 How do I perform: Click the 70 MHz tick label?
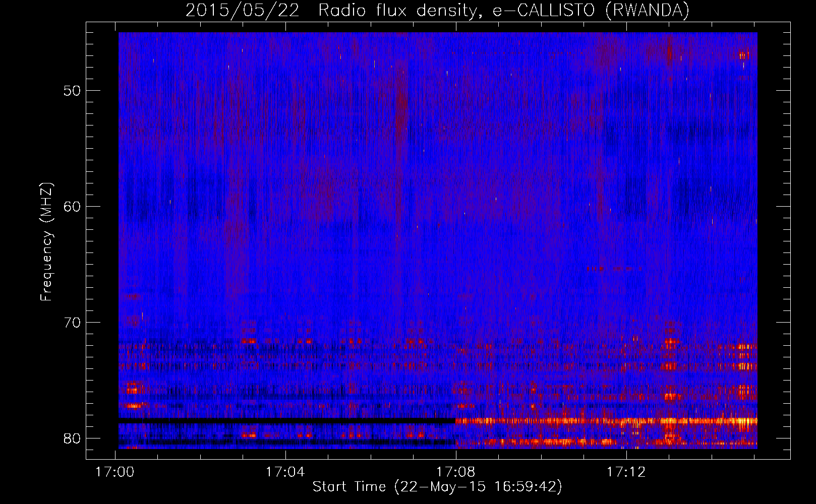(72, 322)
